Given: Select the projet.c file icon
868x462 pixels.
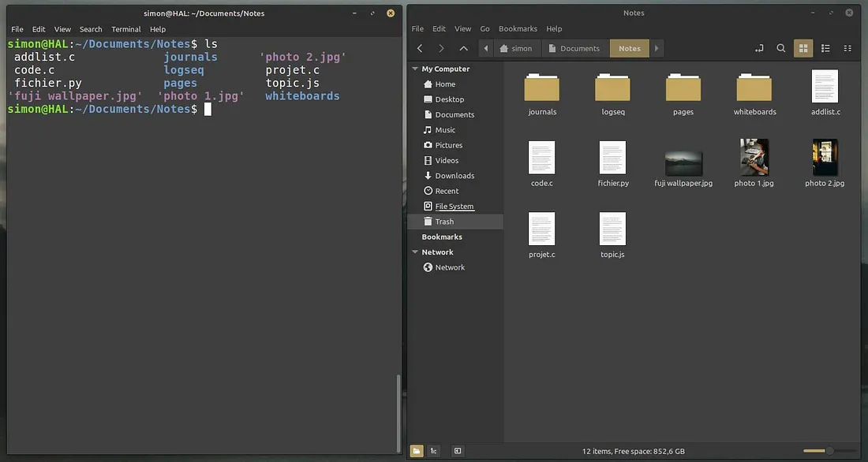Looking at the screenshot, I should (541, 229).
